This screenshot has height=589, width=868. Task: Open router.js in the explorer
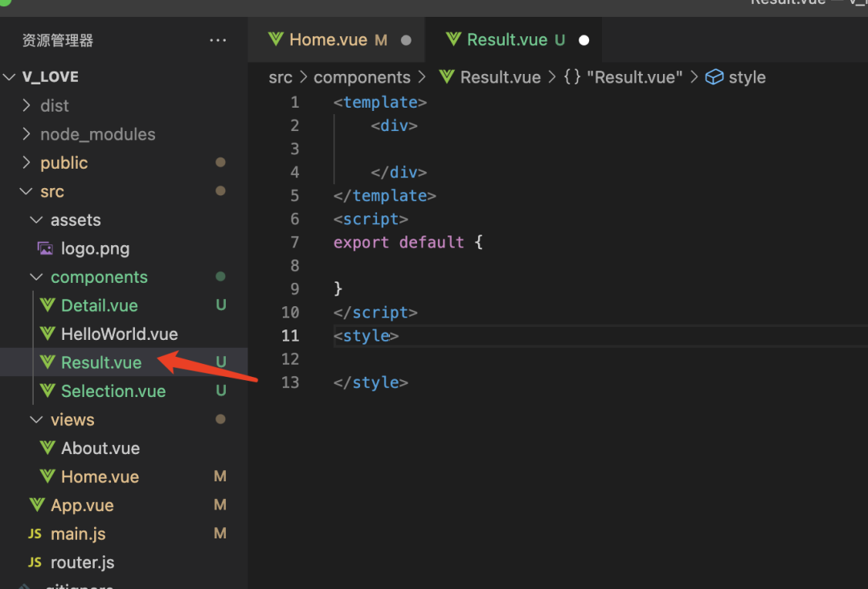pyautogui.click(x=124, y=562)
